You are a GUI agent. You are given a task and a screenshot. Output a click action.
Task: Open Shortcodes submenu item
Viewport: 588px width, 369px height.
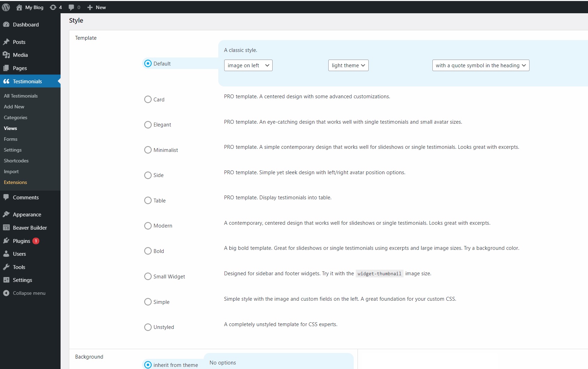tap(16, 161)
